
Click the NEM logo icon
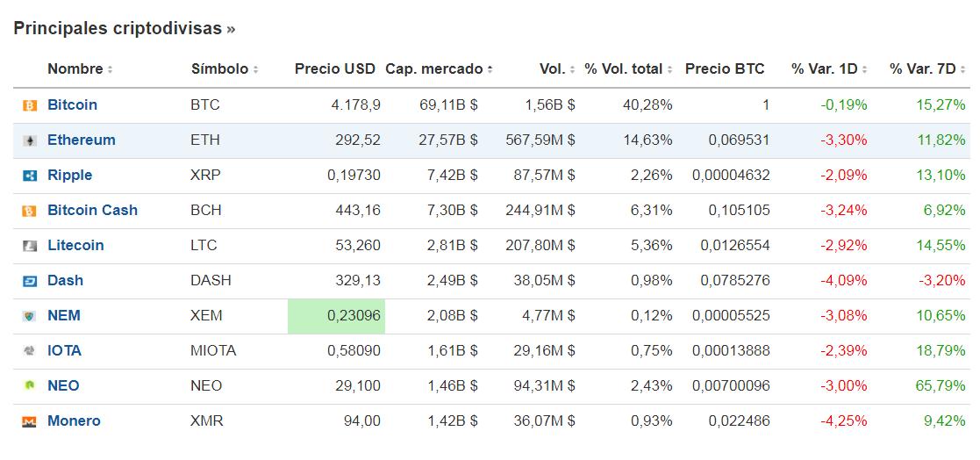(x=30, y=316)
